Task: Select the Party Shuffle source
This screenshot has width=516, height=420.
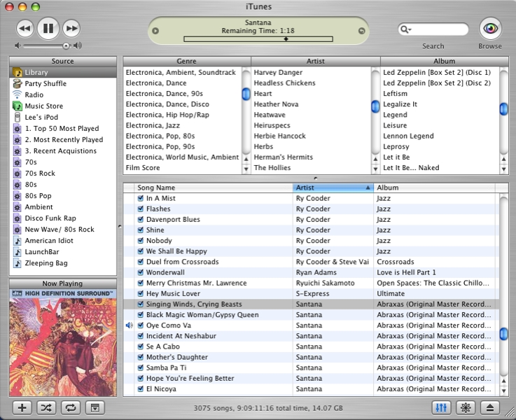Action: pos(46,83)
